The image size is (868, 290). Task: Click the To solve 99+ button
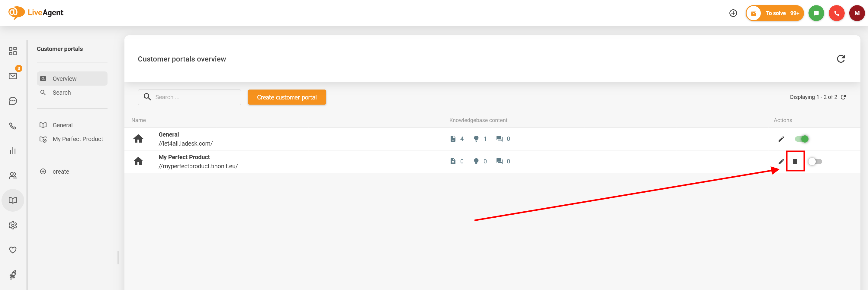pyautogui.click(x=775, y=13)
